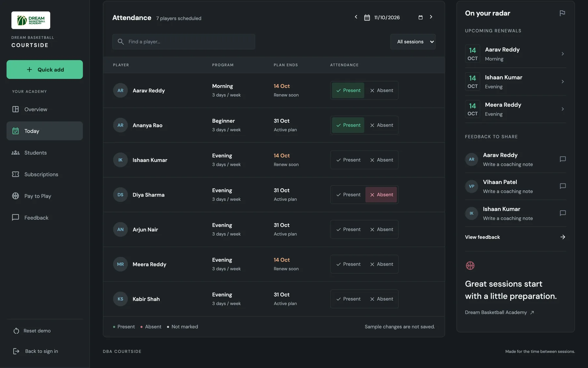Open the date picker calendar icon
588x368 pixels.
(x=420, y=18)
